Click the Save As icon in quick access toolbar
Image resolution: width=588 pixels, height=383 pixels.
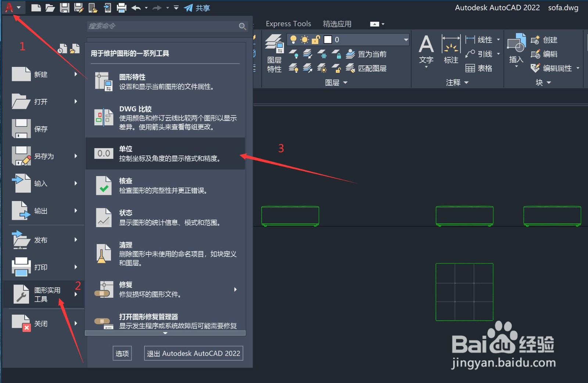coord(79,8)
